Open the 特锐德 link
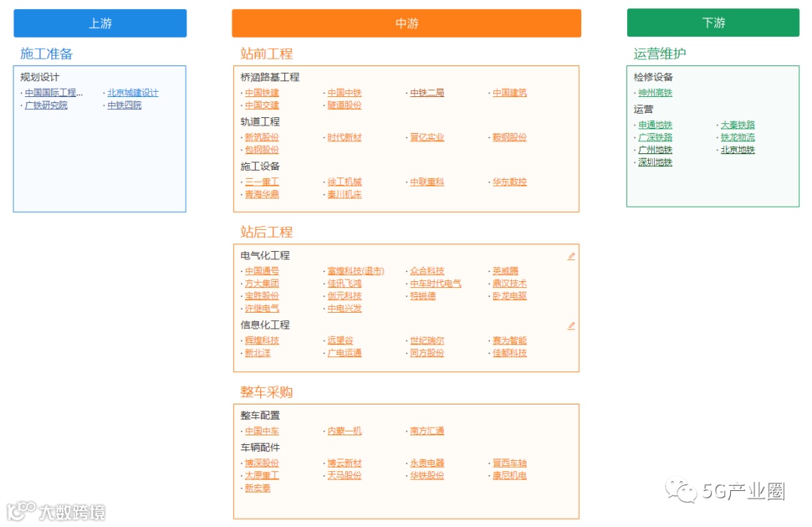The width and height of the screenshot is (812, 527). click(423, 295)
